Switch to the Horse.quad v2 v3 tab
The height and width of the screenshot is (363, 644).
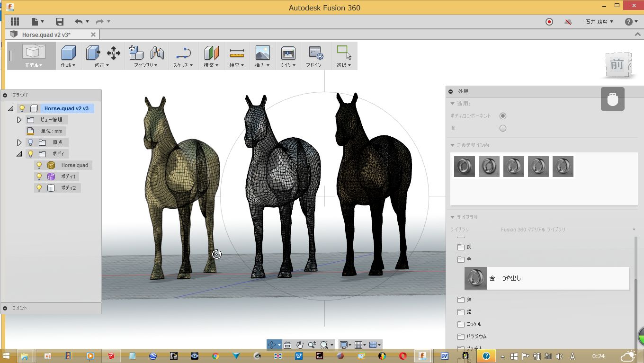46,35
